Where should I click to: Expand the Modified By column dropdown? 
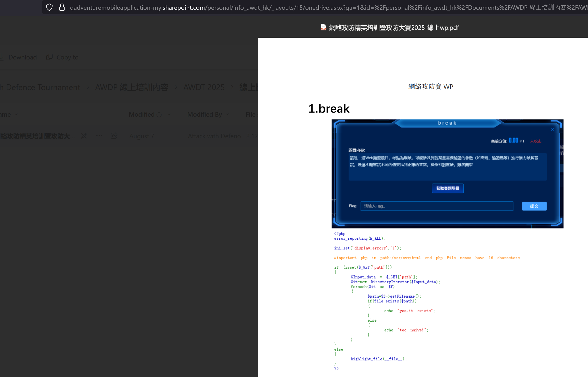click(x=227, y=114)
